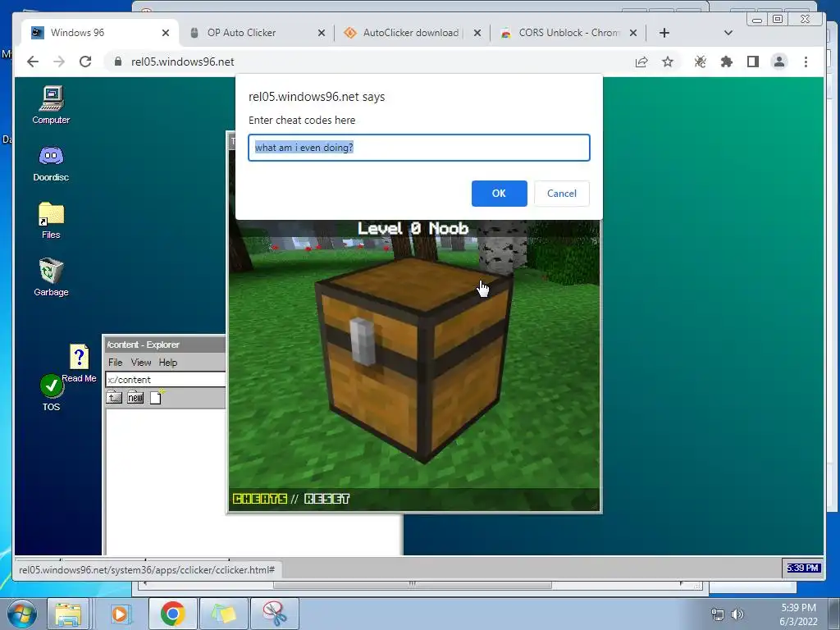Cancel the cheat code dialog

click(561, 194)
